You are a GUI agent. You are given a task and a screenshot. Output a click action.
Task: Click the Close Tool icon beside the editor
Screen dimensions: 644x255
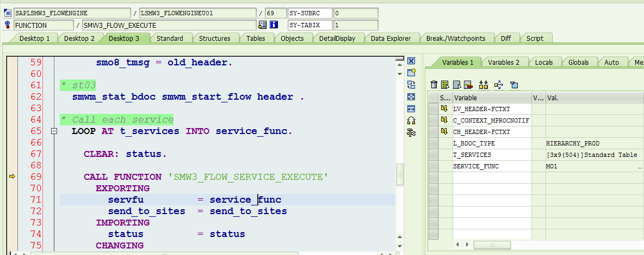pos(411,61)
